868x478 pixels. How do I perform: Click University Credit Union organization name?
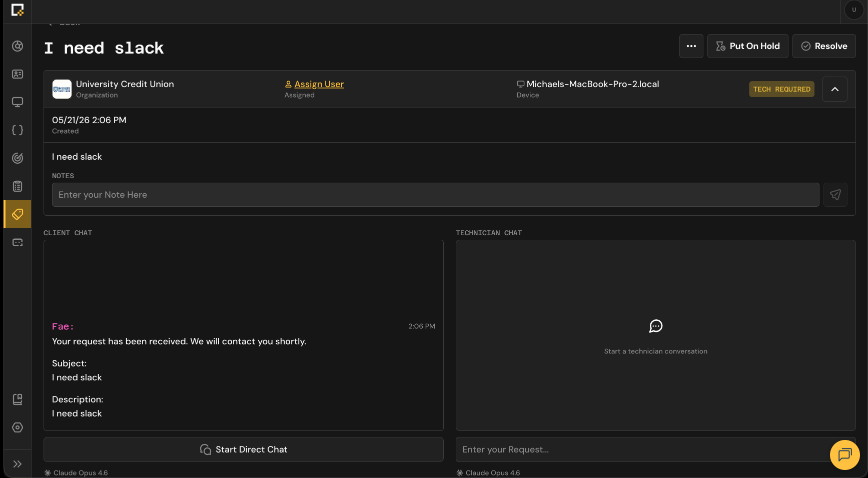pyautogui.click(x=125, y=84)
